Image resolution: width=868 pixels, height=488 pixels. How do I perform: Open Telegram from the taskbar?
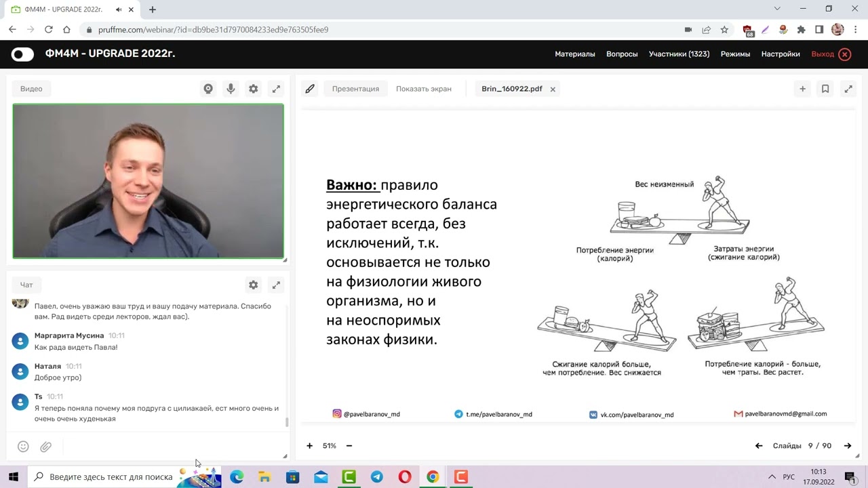point(377,477)
